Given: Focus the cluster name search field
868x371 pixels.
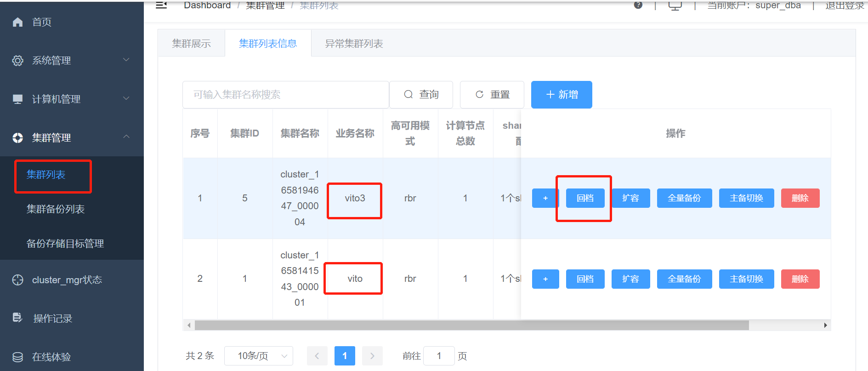Looking at the screenshot, I should pos(286,95).
